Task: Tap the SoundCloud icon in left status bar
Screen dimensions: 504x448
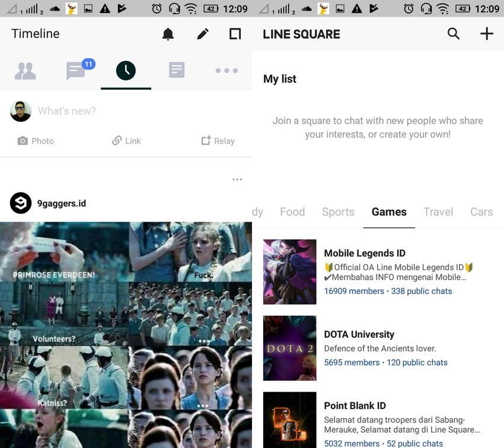Action: 55,9
